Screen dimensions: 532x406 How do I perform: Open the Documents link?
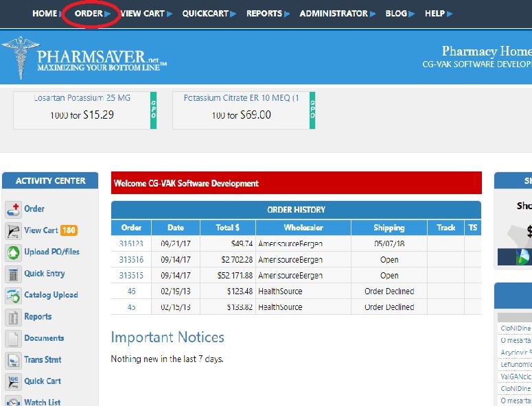[x=44, y=338]
